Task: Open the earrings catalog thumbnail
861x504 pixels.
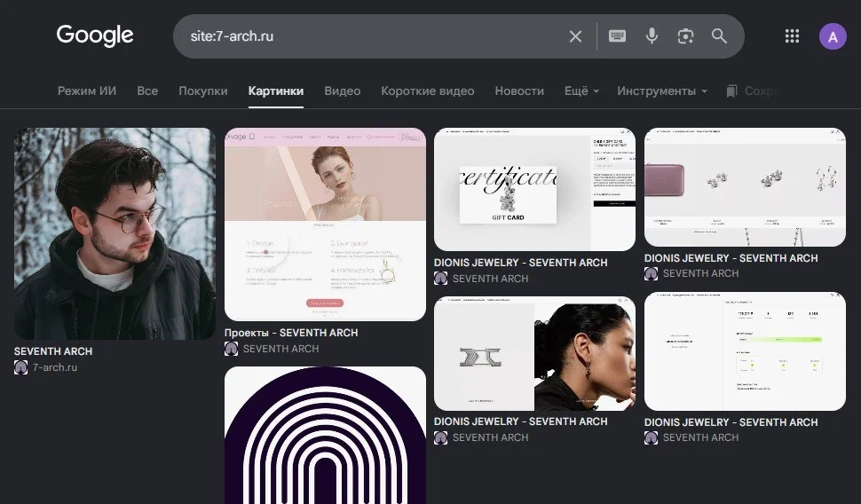Action: coord(745,187)
